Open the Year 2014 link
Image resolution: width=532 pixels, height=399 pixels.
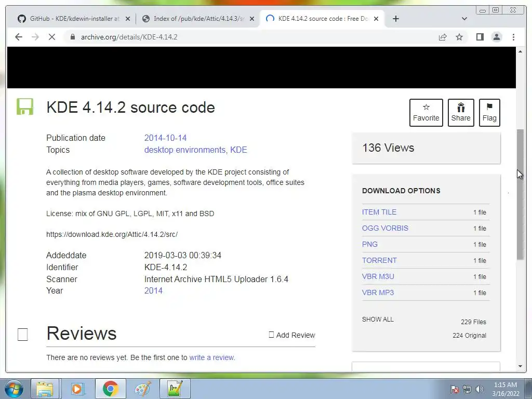point(153,291)
